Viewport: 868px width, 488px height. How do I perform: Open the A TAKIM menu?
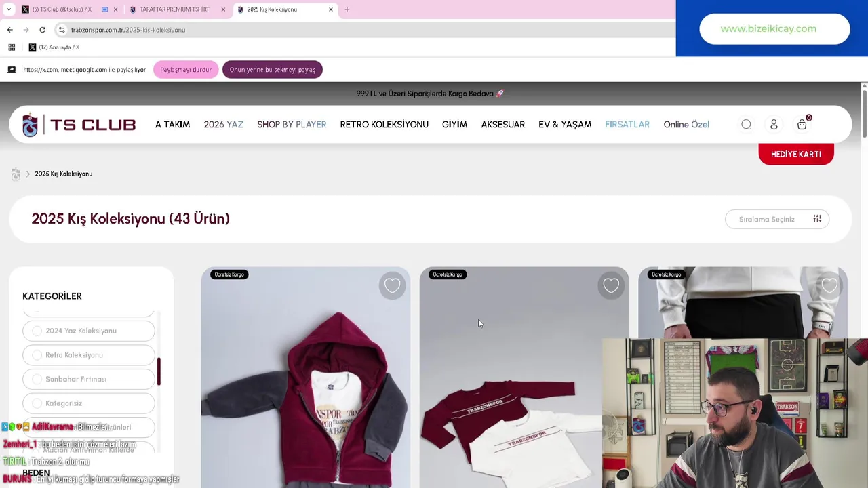(x=172, y=125)
